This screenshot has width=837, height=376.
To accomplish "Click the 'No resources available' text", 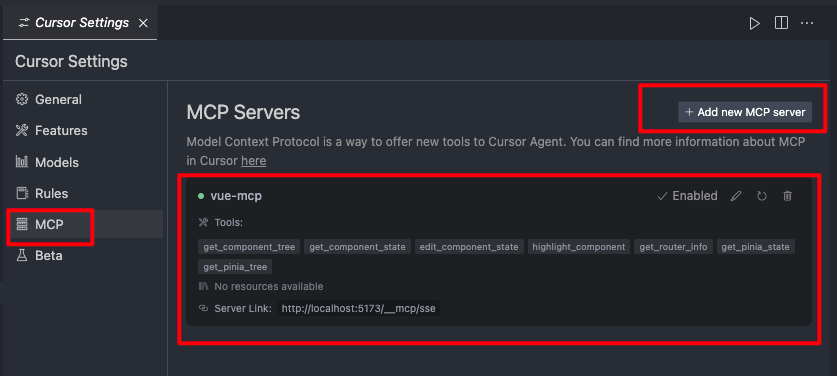I will pos(269,287).
